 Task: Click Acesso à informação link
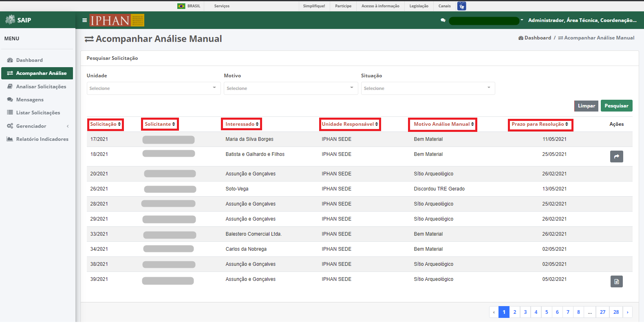(380, 6)
